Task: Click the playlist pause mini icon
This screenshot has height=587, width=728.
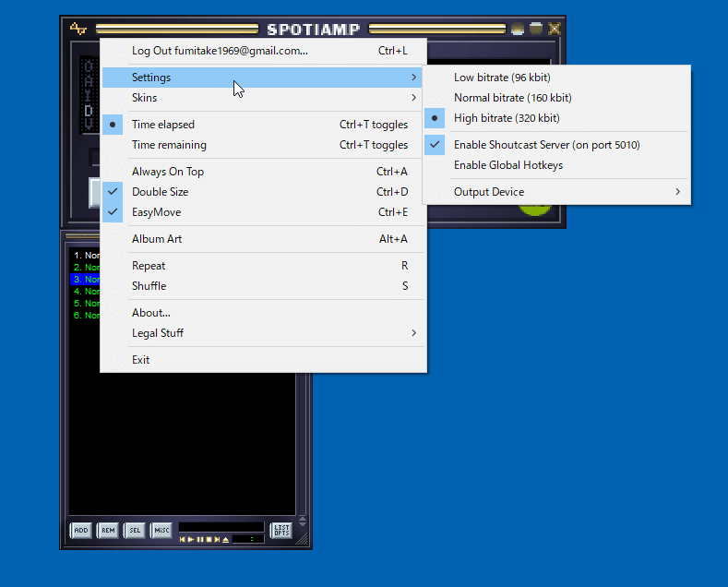Action: (x=200, y=539)
